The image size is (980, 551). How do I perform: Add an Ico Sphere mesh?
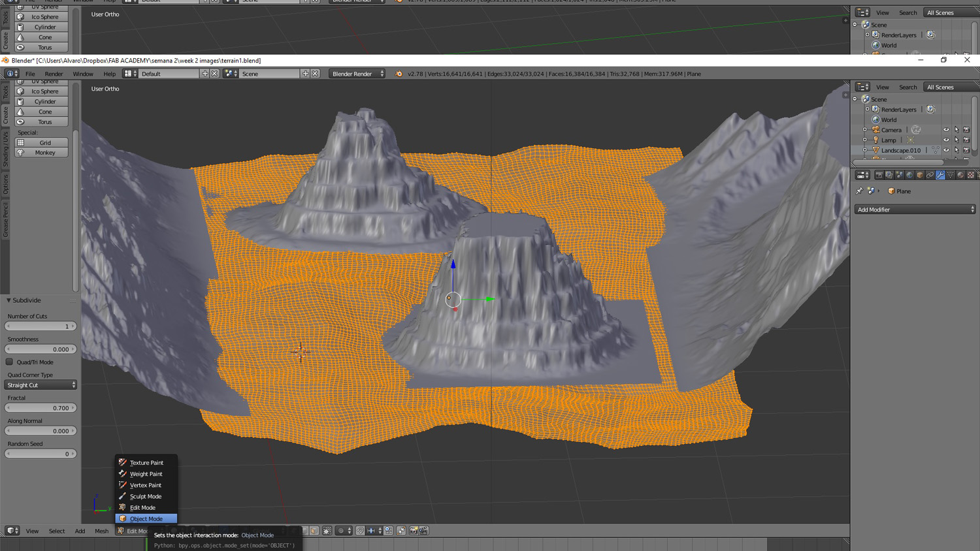pos(41,91)
